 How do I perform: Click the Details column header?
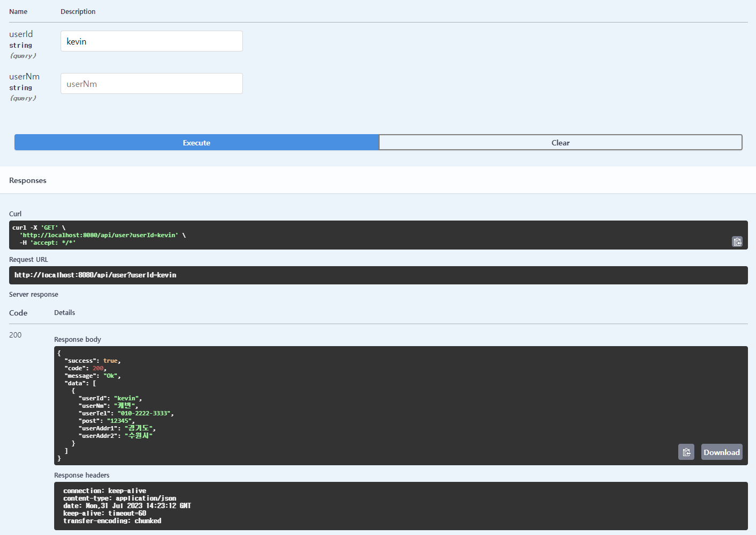click(64, 313)
